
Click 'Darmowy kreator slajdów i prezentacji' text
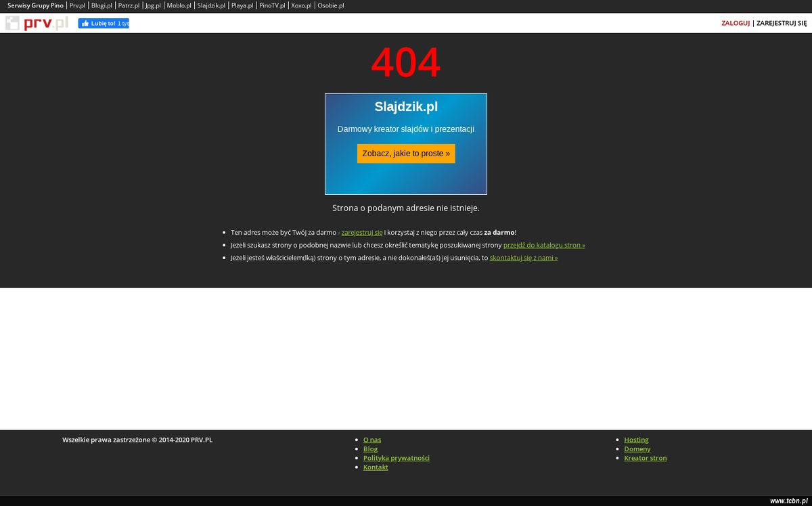pos(406,129)
